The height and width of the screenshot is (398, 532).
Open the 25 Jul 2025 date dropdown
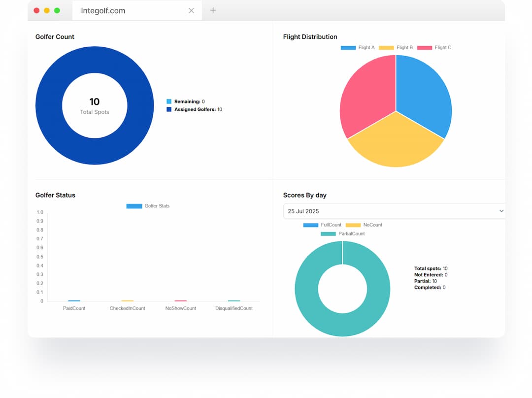(393, 211)
